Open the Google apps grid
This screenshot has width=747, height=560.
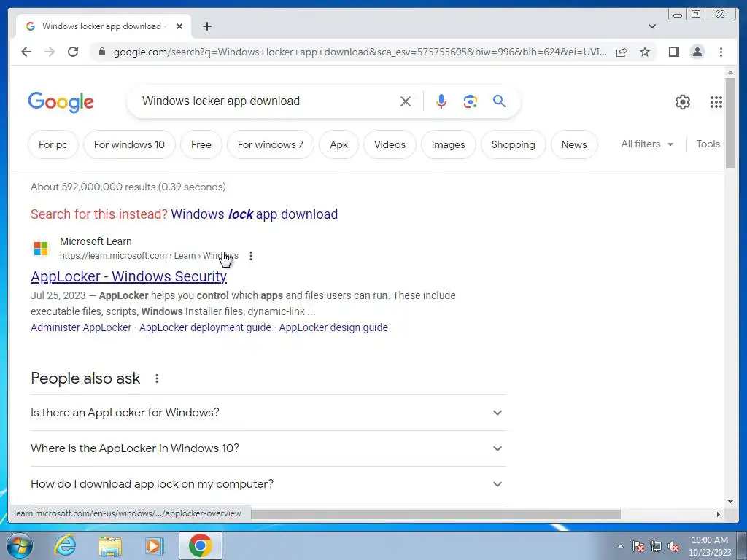716,102
